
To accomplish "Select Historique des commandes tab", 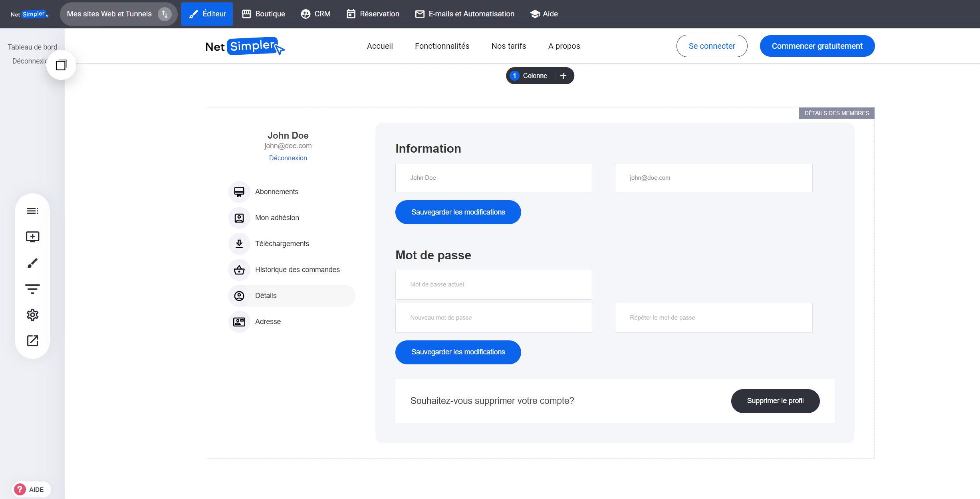I will [x=297, y=270].
